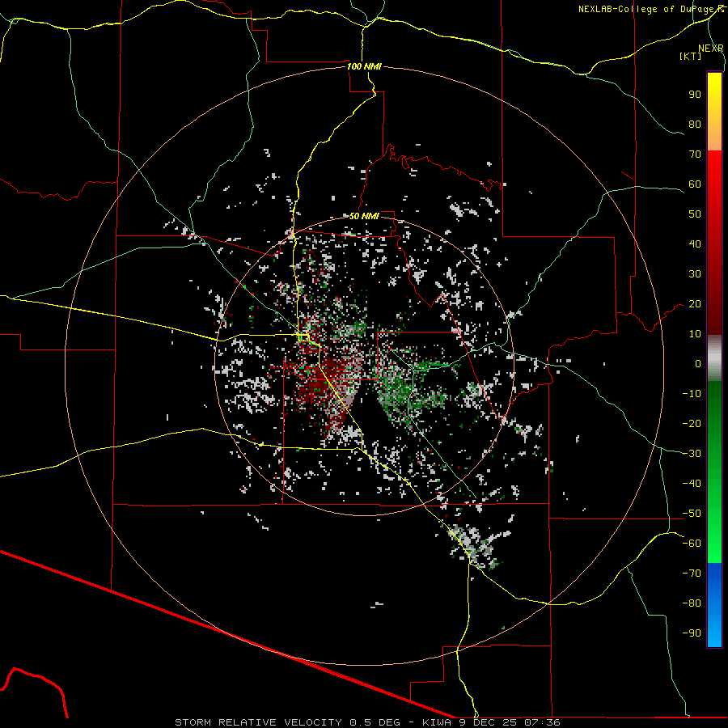Click the -50 value on velocity scale

[692, 514]
